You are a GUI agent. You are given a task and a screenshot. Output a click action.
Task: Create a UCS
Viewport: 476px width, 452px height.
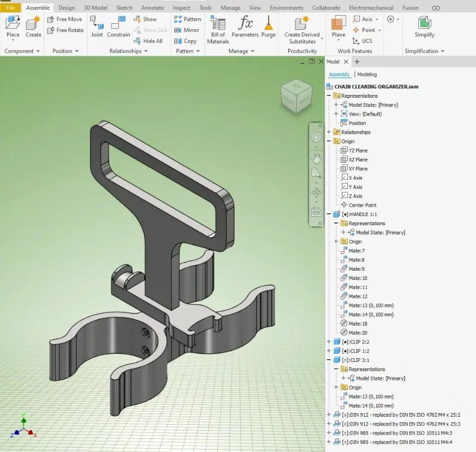(x=362, y=41)
